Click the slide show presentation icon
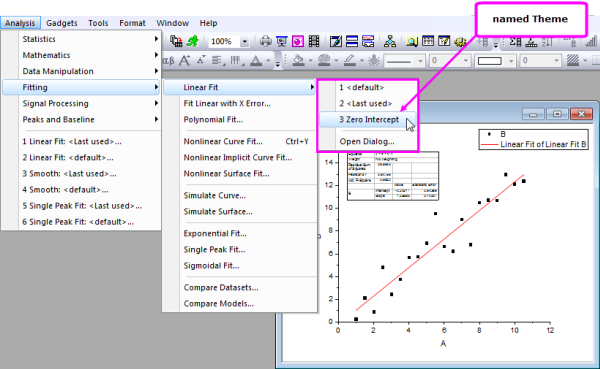Image resolution: width=600 pixels, height=369 pixels. click(282, 41)
